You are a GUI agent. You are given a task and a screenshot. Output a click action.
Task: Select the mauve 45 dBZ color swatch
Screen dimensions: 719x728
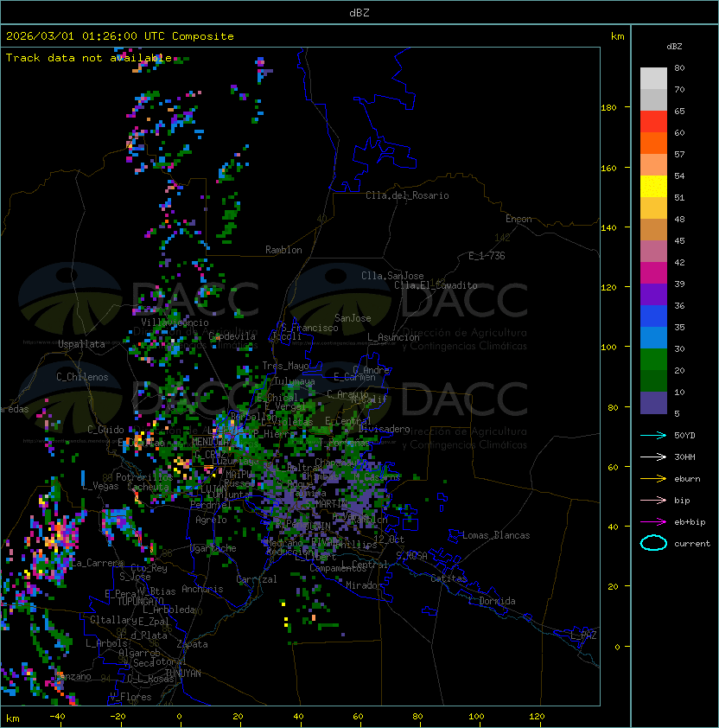click(x=653, y=252)
